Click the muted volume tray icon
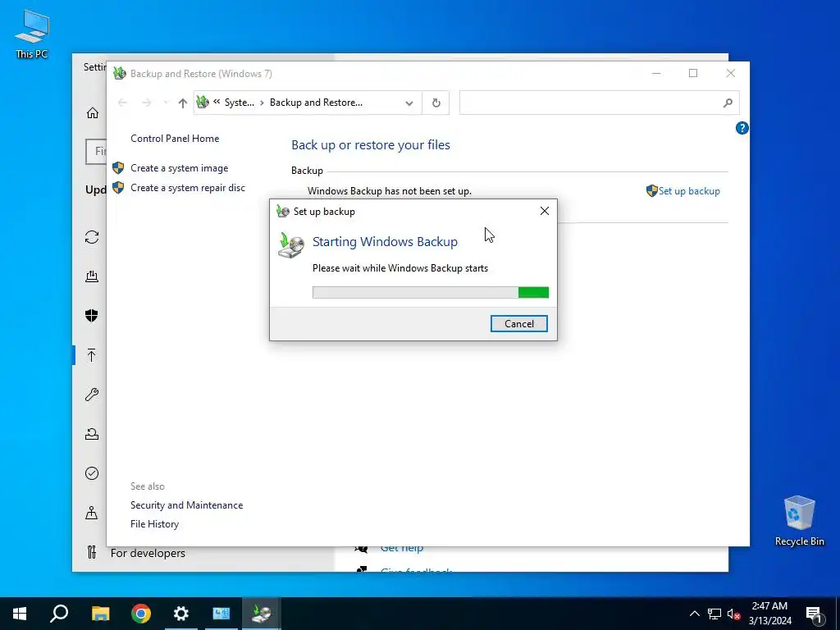Viewport: 840px width, 630px height. [x=733, y=614]
